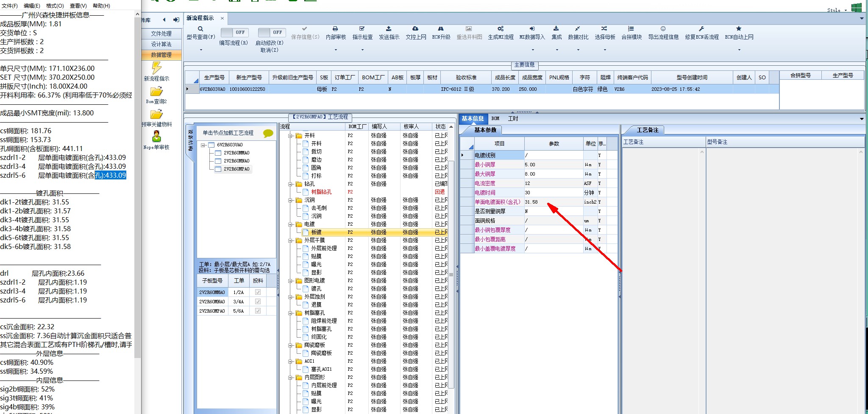The image size is (868, 414).
Task: Collapse side panel with left triangle icon
Action: pyautogui.click(x=164, y=20)
